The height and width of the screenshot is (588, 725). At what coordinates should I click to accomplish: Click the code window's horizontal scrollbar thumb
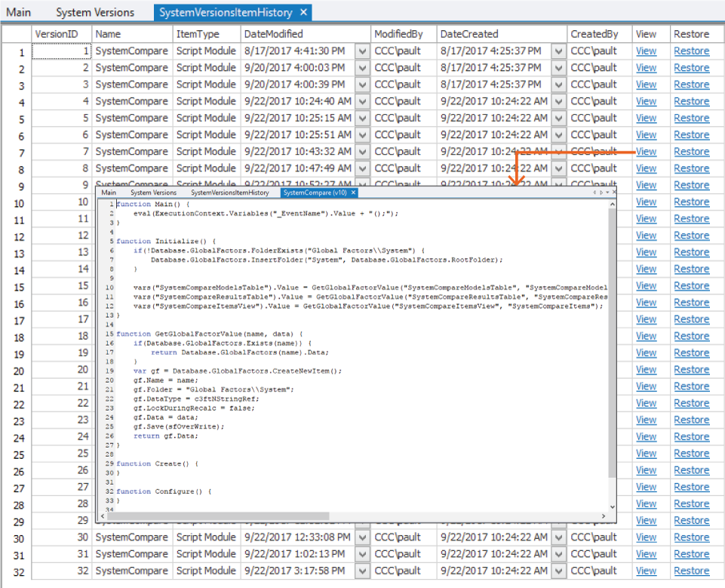[x=218, y=516]
